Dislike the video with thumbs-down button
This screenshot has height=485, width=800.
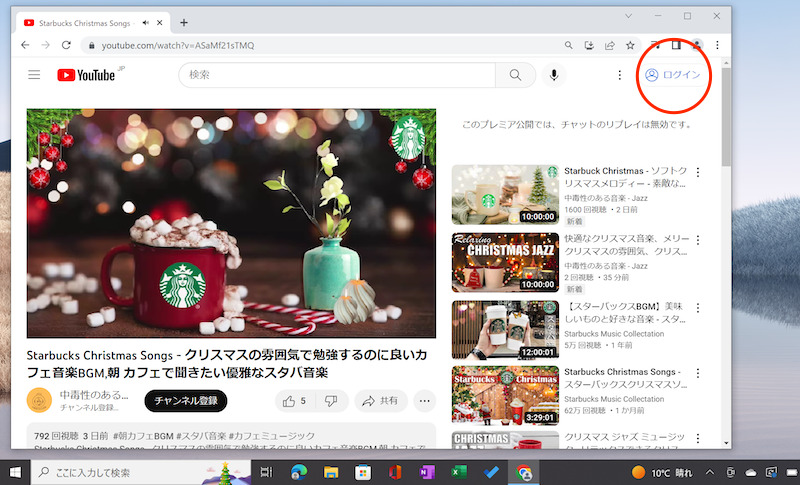331,401
